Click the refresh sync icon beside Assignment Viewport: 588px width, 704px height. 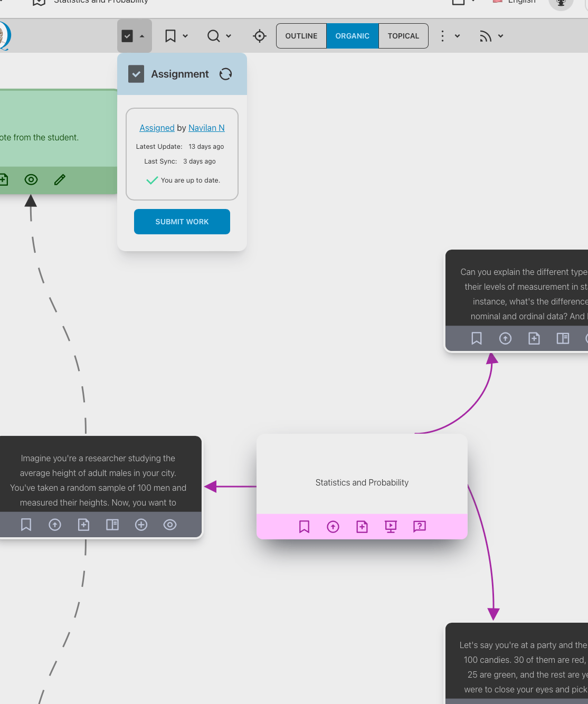click(225, 74)
